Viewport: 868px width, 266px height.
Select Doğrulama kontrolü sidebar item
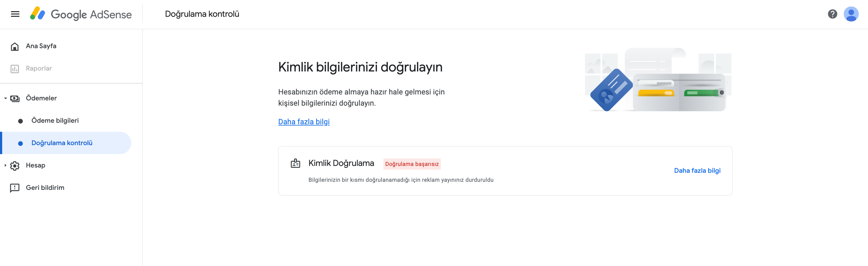click(x=65, y=143)
